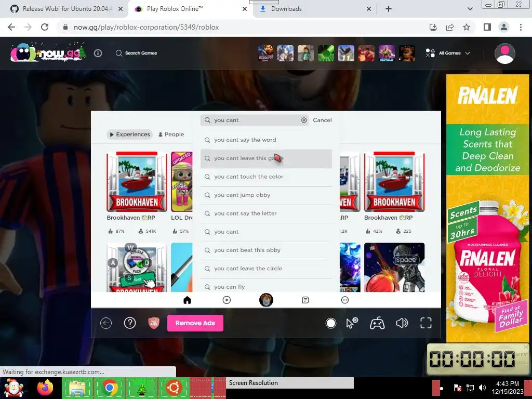Viewport: 532px width, 399px height.
Task: Open the green ball game thumbnail in header
Action: pyautogui.click(x=326, y=53)
